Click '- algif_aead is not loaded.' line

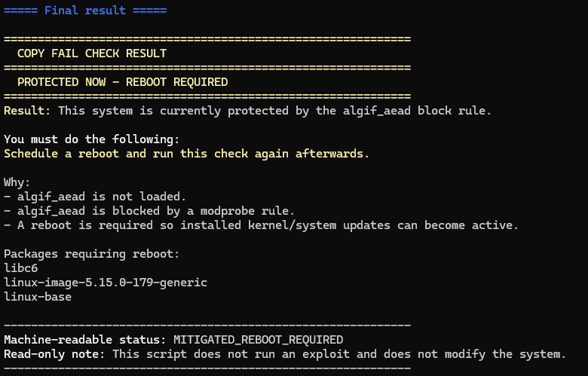coord(95,197)
